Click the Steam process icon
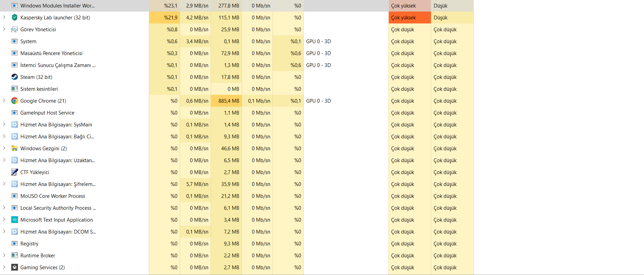Screen dimensions: 644x275 14,77
